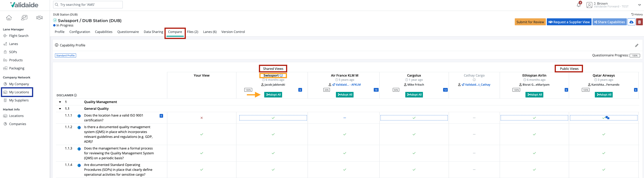Image resolution: width=644 pixels, height=178 pixels.
Task: Open the Validaid... - AFKLM link
Action: 346,85
